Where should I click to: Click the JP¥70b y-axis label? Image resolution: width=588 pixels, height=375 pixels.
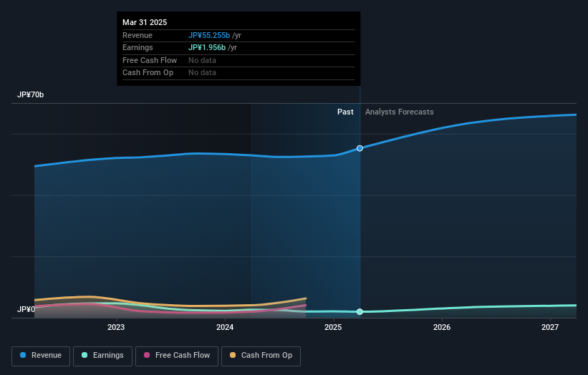point(30,94)
